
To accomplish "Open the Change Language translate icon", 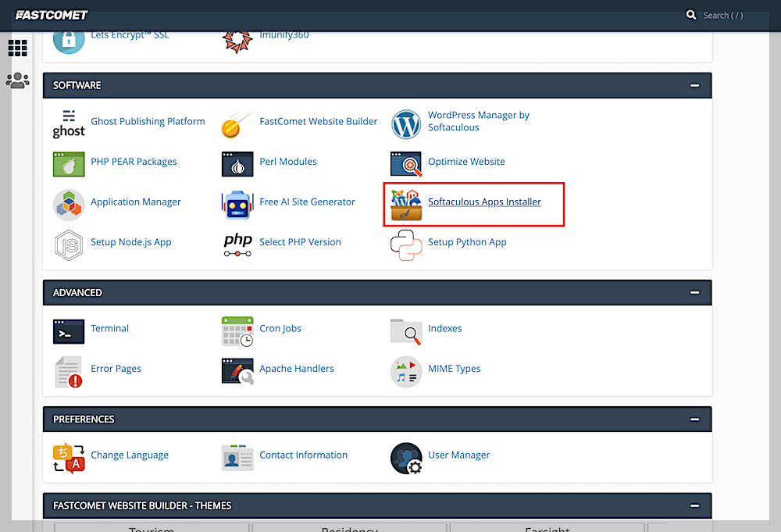I will (x=69, y=459).
